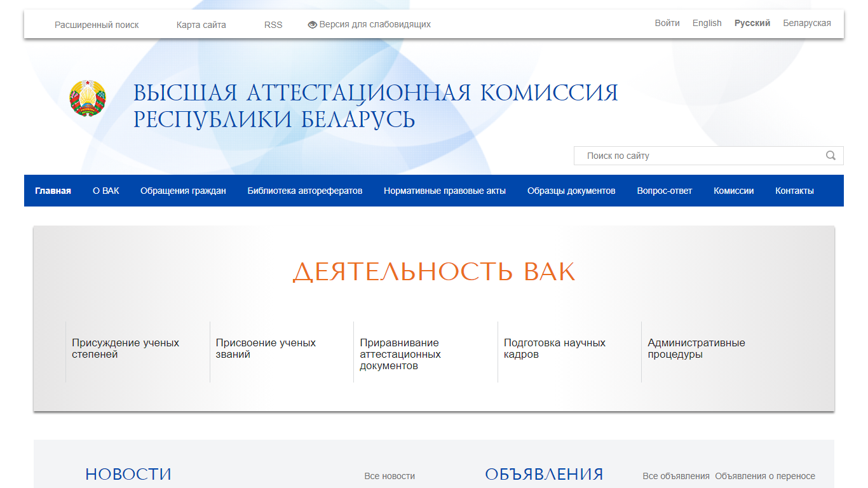Open Подготовка научных кадров
This screenshot has width=868, height=488.
point(555,348)
